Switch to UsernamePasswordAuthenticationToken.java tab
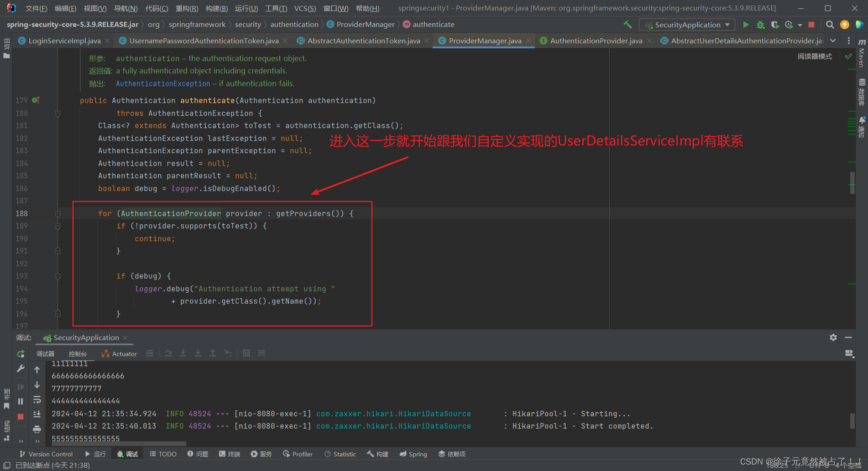This screenshot has height=471, width=868. 204,41
